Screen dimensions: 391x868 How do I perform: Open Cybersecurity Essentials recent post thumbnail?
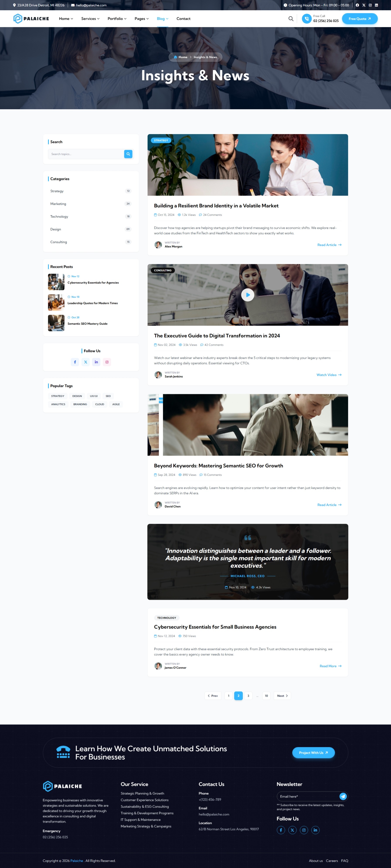point(56,282)
